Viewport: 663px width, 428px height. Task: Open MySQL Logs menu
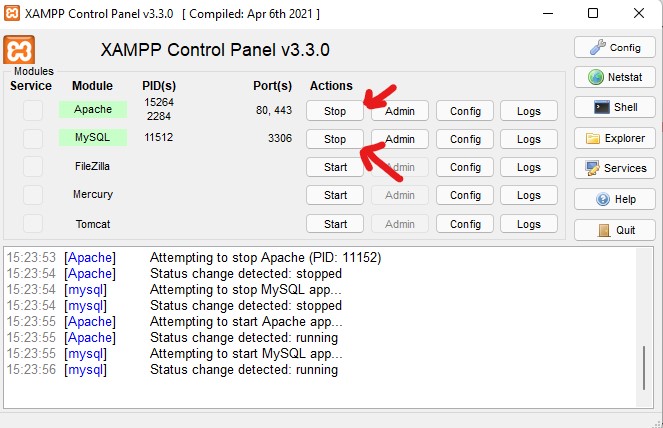[x=529, y=139]
